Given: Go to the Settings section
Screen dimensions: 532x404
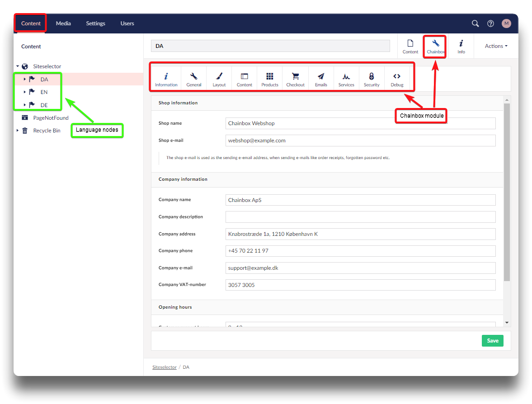Looking at the screenshot, I should point(95,23).
